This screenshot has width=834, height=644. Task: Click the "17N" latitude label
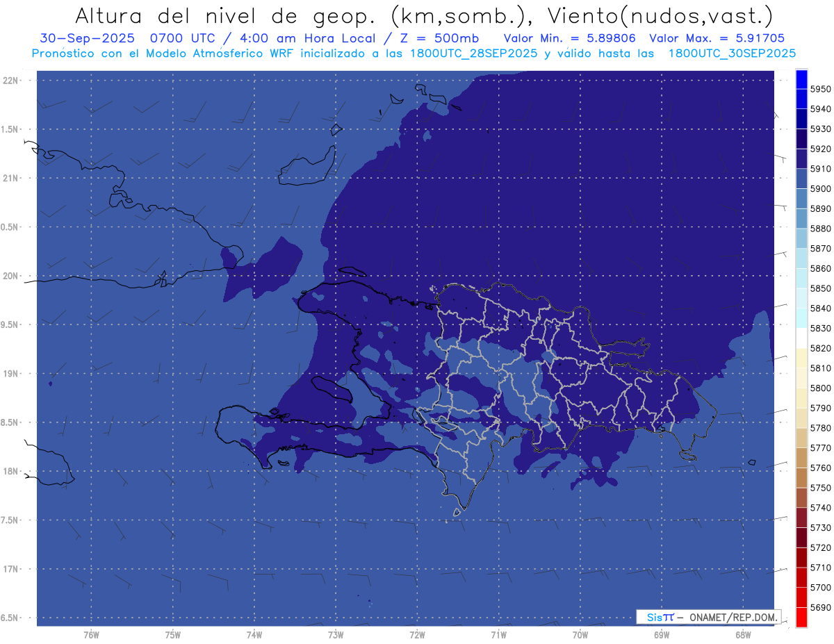point(10,569)
